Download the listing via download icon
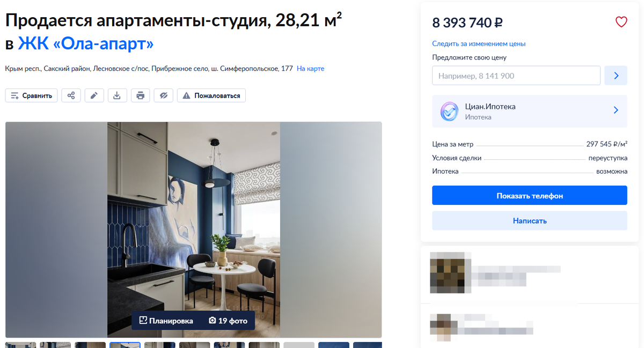Viewport: 644px width, 348px height. point(117,95)
